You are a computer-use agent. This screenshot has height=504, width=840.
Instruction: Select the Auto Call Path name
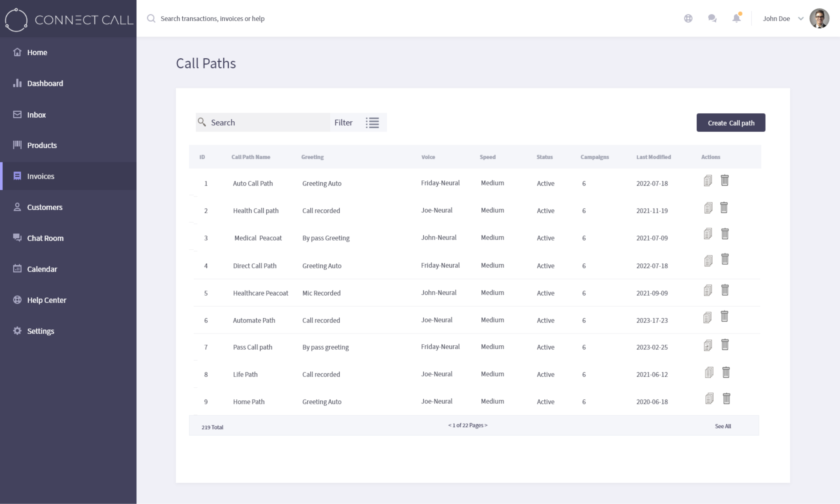pyautogui.click(x=253, y=183)
